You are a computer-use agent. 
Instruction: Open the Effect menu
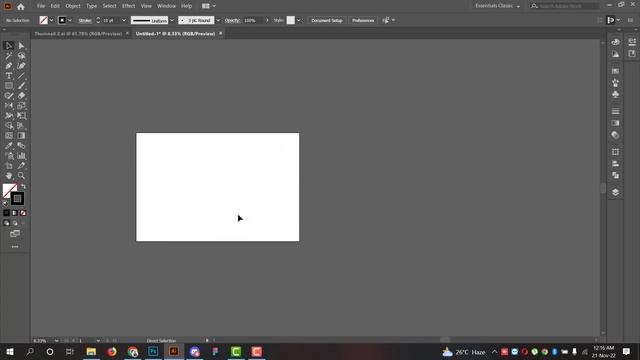129,6
